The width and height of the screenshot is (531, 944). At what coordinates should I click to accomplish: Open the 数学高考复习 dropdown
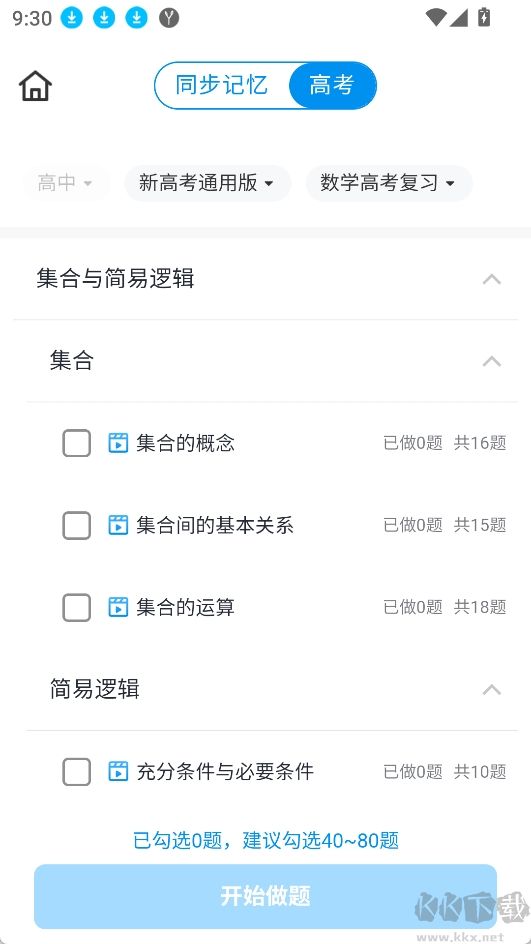click(x=389, y=182)
